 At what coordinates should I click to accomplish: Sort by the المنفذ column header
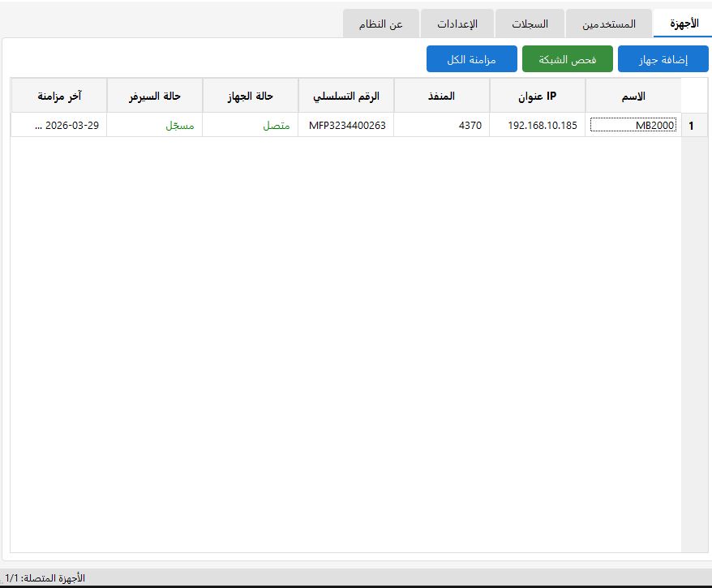pyautogui.click(x=441, y=96)
